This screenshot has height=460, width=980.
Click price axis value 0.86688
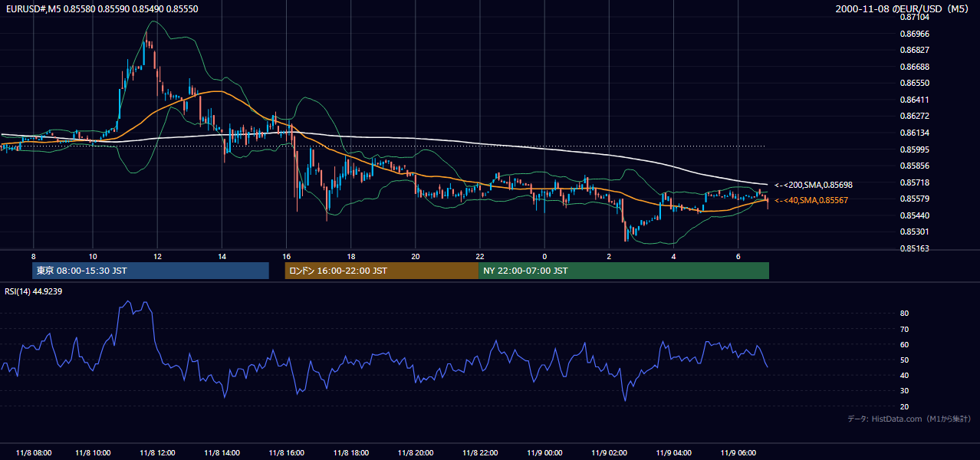coord(914,67)
